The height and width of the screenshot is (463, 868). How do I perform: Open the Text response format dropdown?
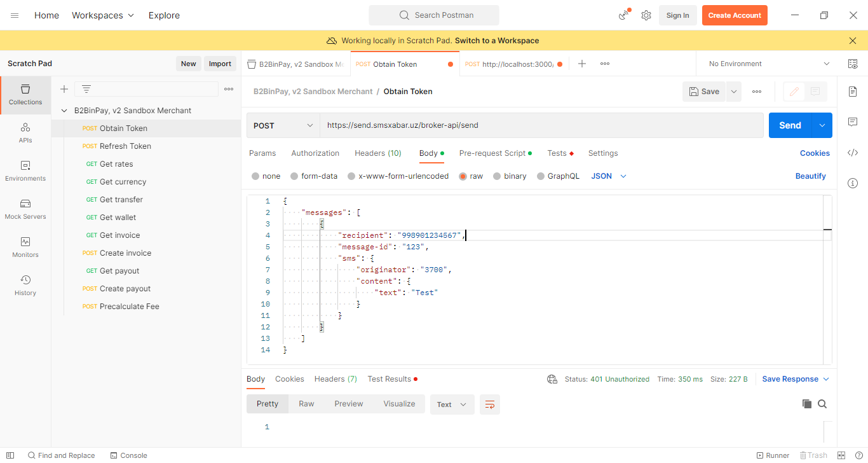coord(452,404)
